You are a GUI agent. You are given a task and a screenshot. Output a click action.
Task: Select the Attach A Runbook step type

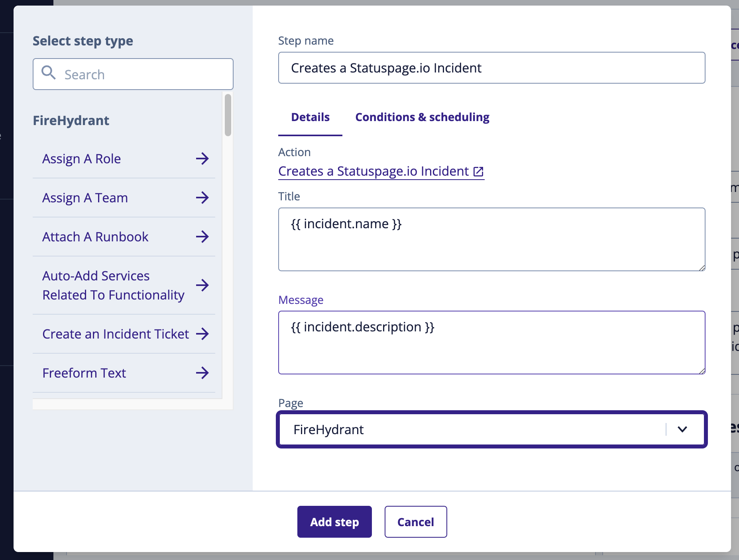(x=95, y=237)
